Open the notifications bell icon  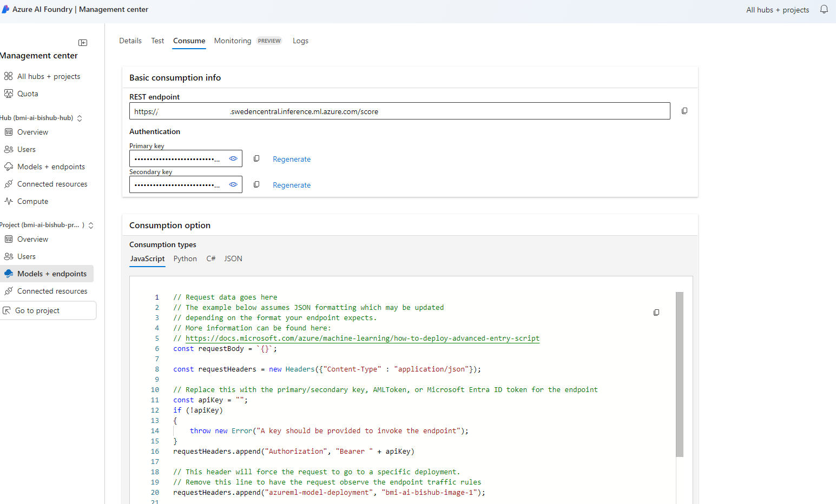pos(824,9)
